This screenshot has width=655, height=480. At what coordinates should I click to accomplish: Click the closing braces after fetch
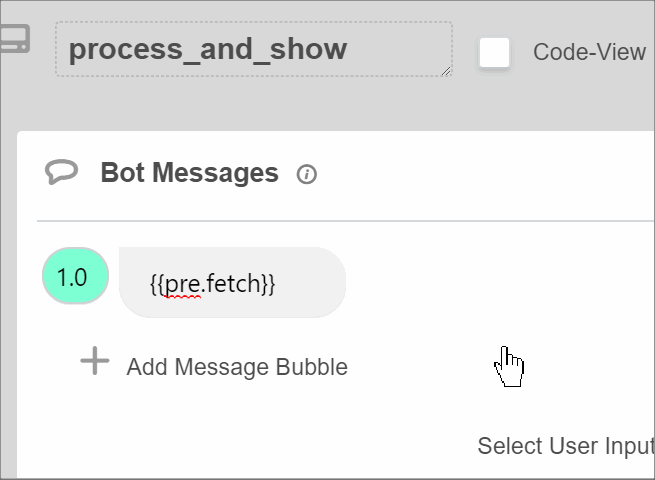[269, 284]
